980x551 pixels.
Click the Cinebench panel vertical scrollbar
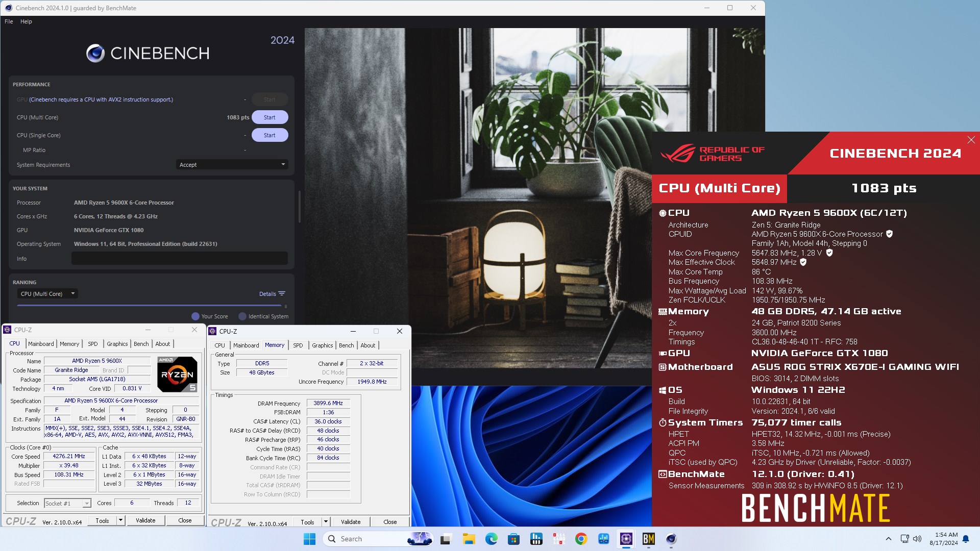pyautogui.click(x=299, y=207)
